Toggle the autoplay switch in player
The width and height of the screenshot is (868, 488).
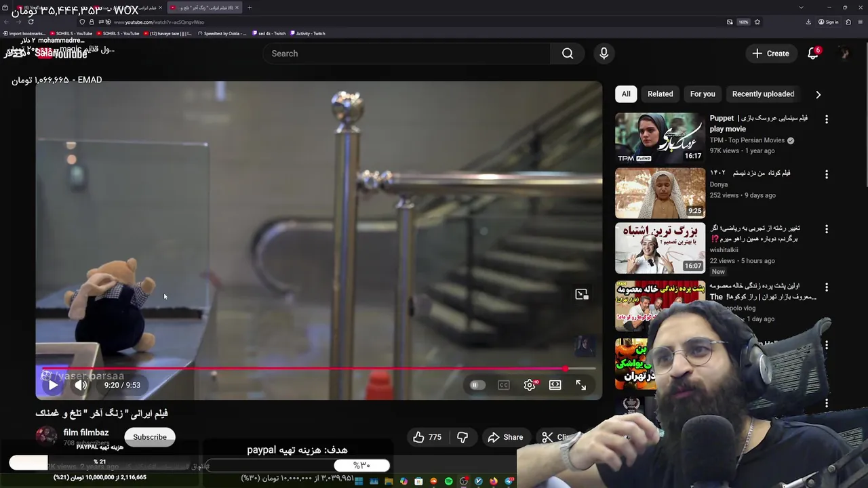point(477,385)
